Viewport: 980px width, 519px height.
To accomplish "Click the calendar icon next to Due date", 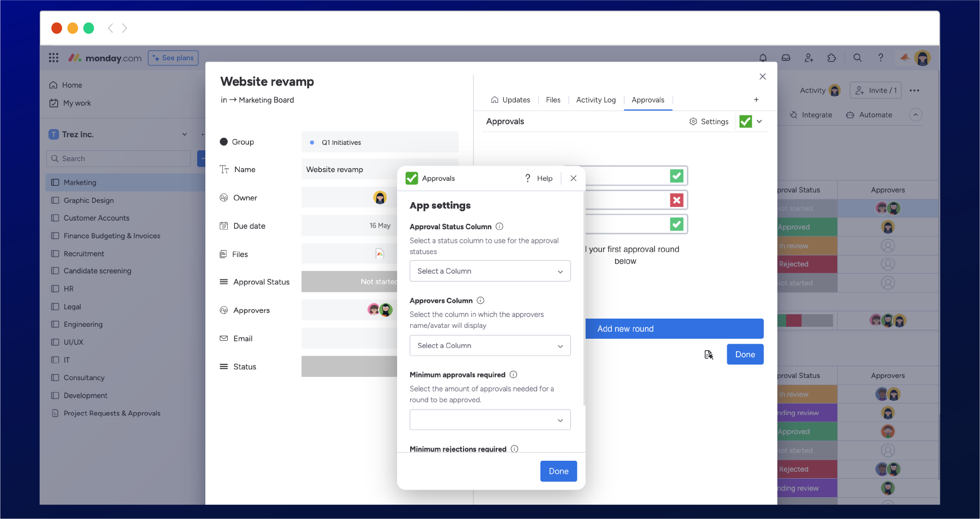I will coord(224,225).
